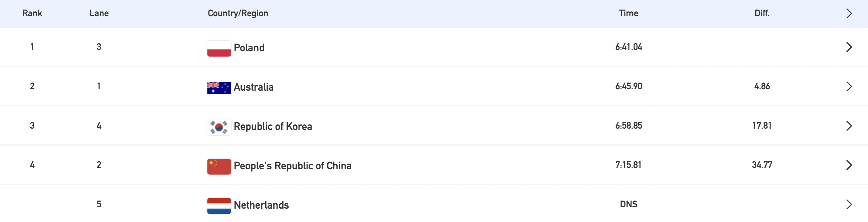The image size is (868, 222).
Task: Open the Netherlands team link
Action: point(261,205)
